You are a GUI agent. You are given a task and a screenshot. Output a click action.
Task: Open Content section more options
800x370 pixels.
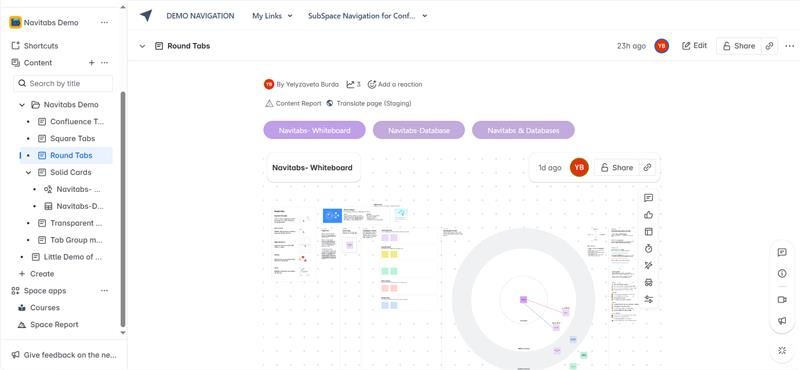(105, 63)
